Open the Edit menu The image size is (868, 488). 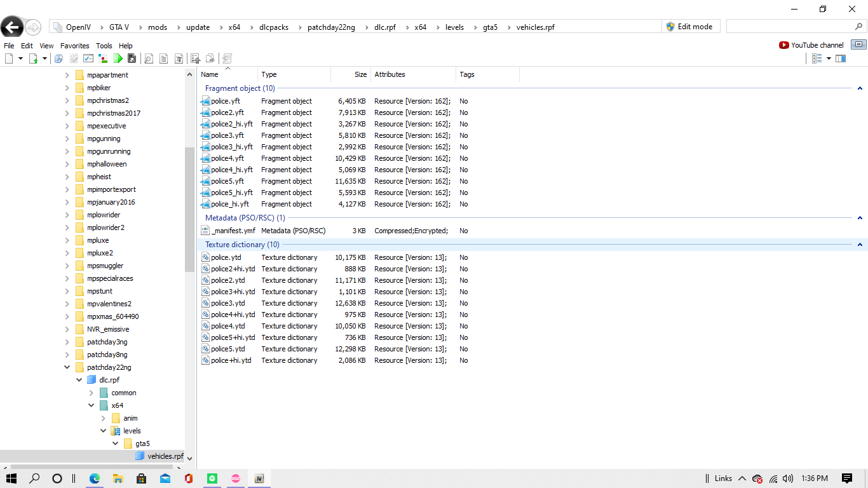pyautogui.click(x=27, y=46)
